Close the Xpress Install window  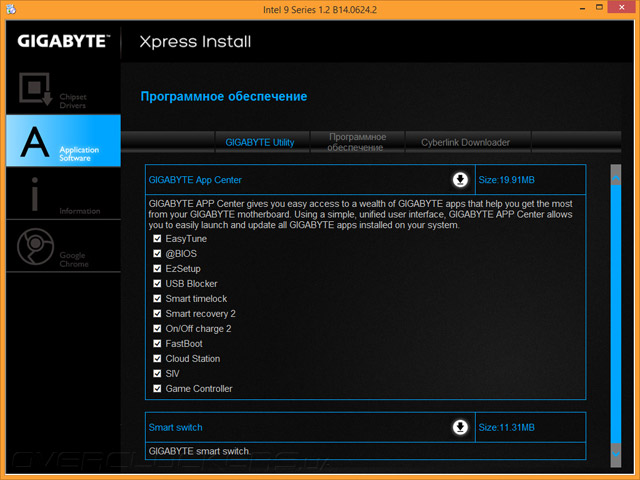(622, 7)
